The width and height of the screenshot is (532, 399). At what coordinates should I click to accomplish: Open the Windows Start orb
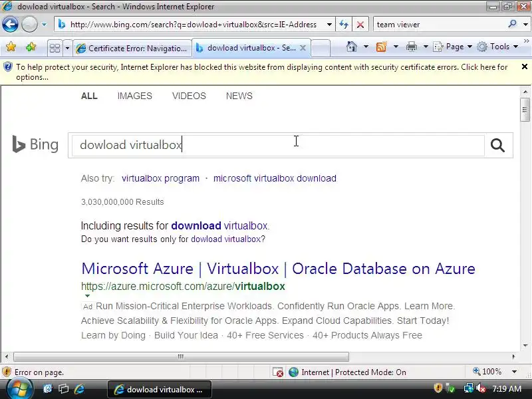point(19,389)
